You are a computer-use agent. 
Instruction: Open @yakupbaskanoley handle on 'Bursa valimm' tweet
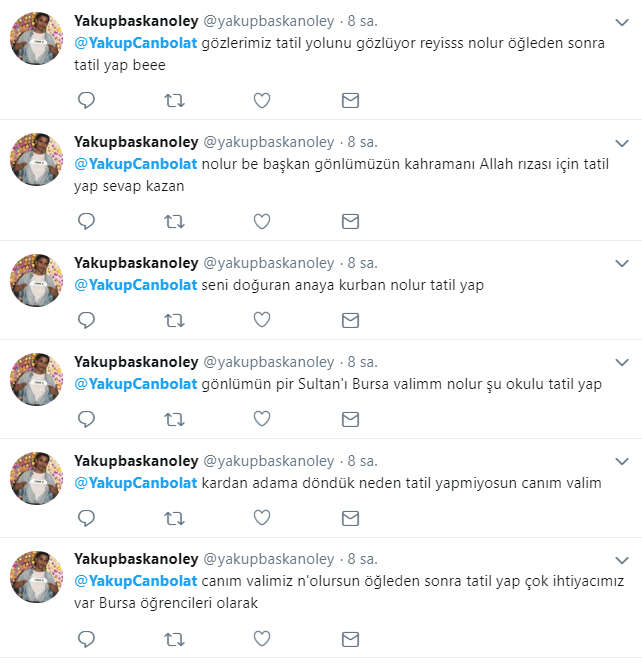tap(269, 362)
